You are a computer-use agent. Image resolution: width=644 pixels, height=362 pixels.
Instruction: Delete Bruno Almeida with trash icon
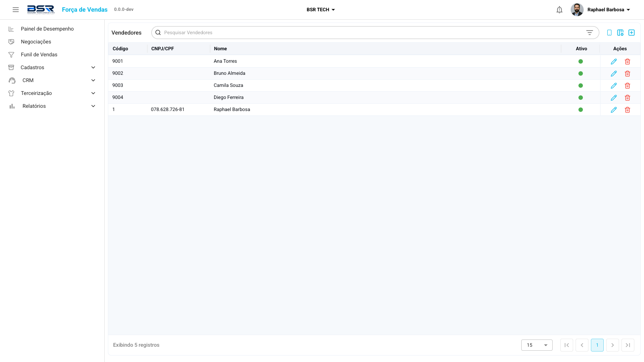[x=627, y=74]
